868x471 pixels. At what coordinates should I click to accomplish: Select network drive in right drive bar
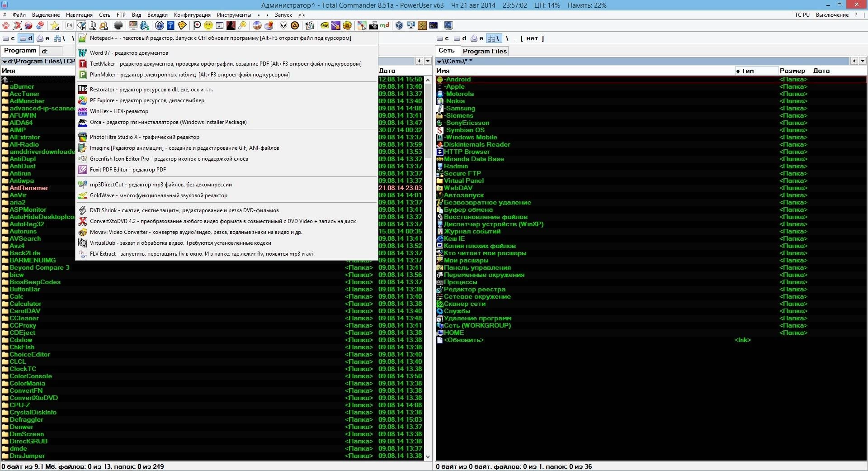point(494,38)
